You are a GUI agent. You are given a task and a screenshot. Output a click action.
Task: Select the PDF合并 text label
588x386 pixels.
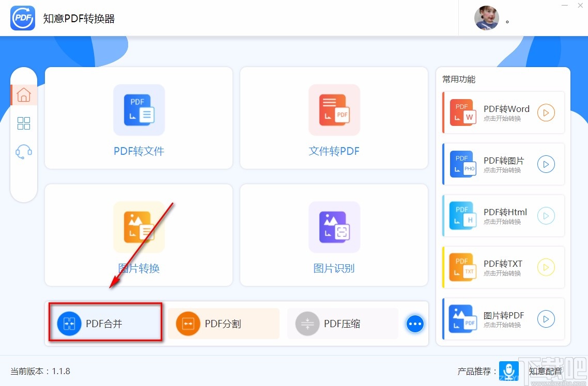(104, 324)
